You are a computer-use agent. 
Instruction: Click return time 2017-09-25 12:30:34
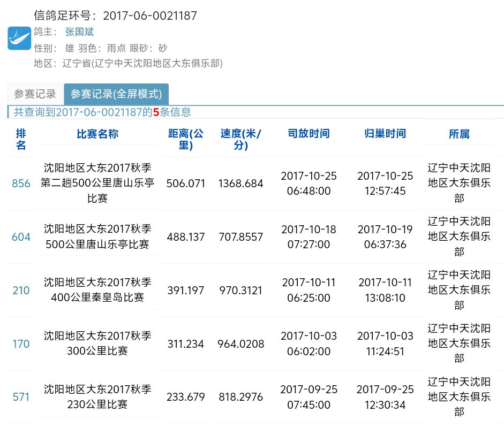tap(385, 397)
